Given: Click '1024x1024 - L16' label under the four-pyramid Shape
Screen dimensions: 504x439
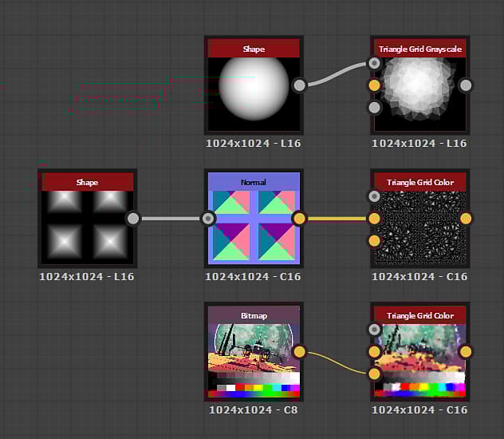Looking at the screenshot, I should (87, 277).
